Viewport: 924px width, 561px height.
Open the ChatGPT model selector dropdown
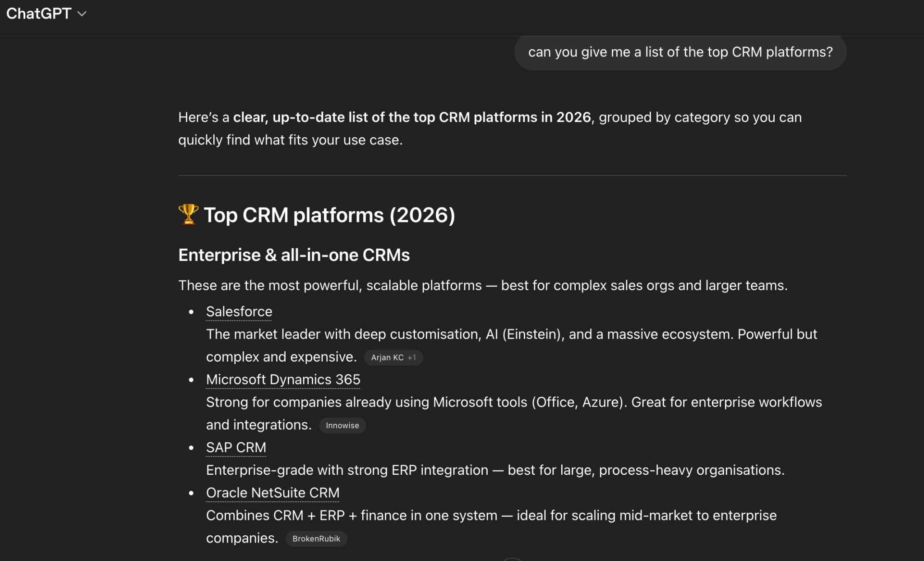[46, 14]
